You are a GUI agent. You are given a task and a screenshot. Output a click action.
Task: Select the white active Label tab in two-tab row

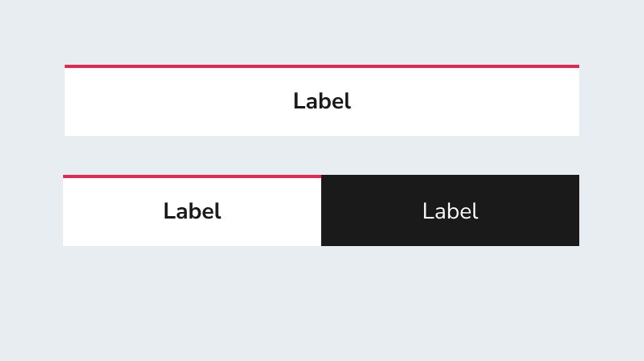[193, 210]
